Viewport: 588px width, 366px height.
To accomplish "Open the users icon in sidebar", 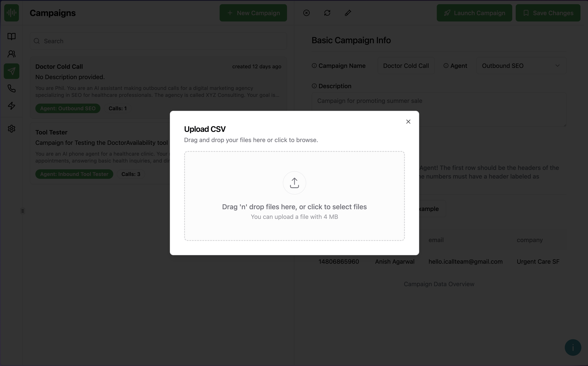I will 11,54.
